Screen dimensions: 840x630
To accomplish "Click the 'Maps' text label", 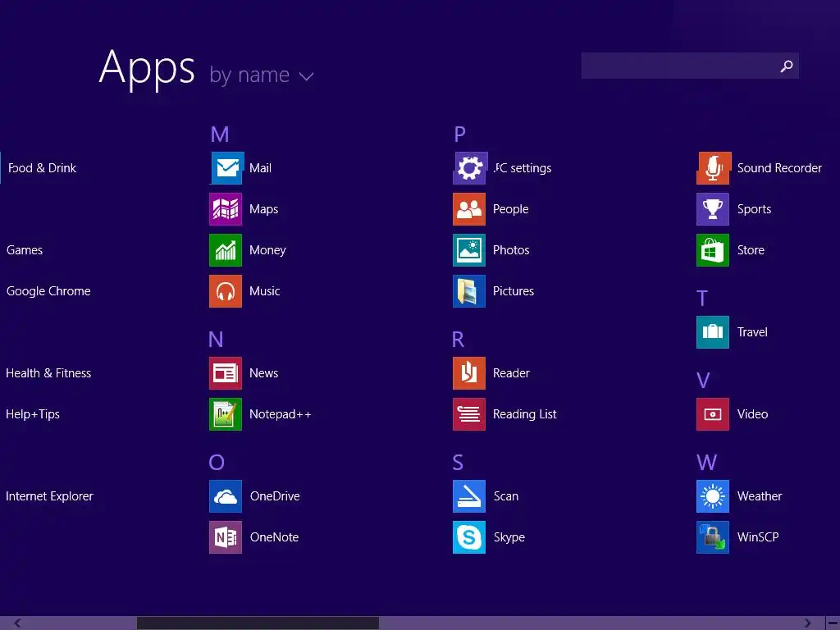I will point(263,209).
